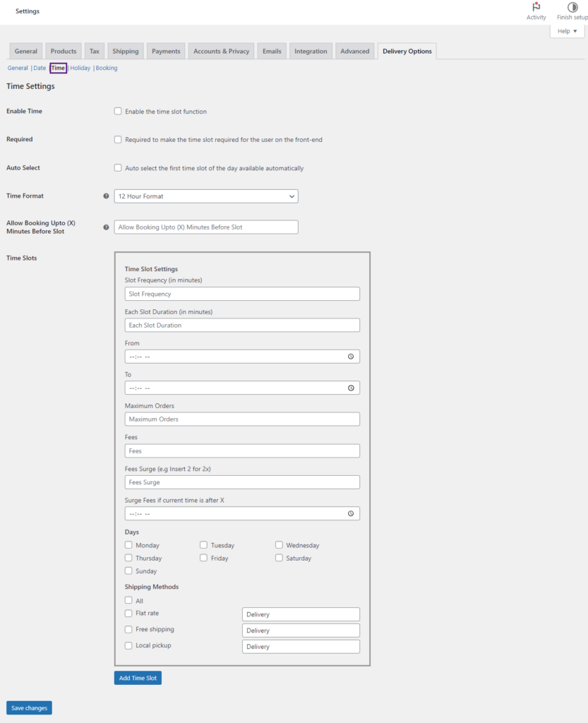588x723 pixels.
Task: Open the Accounts & Privacy tab
Action: point(221,51)
